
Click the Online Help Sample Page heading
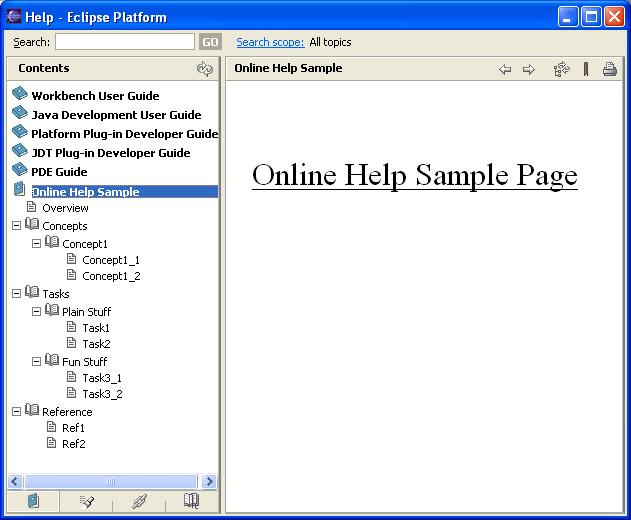pyautogui.click(x=415, y=175)
